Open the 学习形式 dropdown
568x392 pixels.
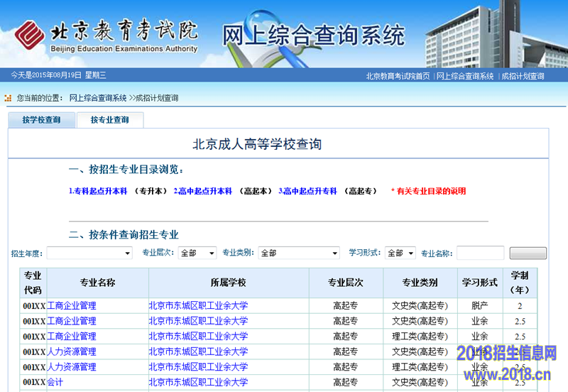tap(400, 253)
